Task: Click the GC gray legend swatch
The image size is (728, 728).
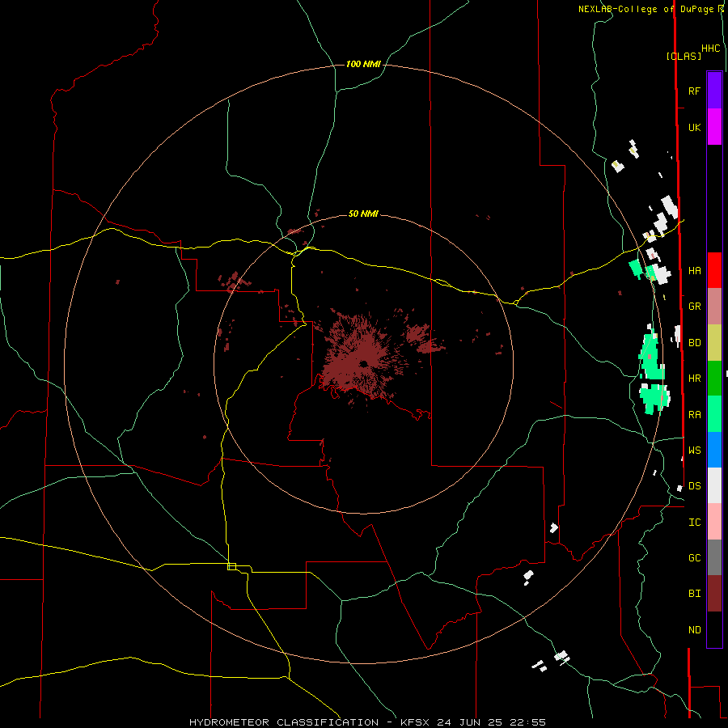Action: point(714,557)
